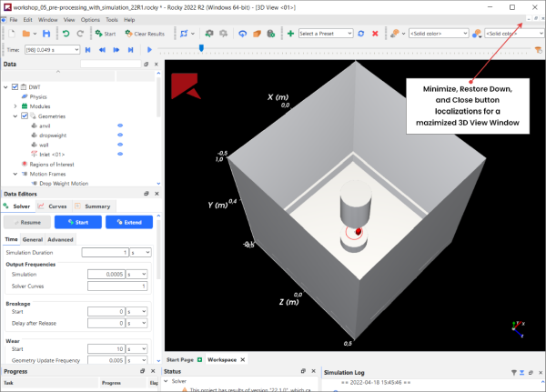Click the red X delete preset icon

(375, 34)
